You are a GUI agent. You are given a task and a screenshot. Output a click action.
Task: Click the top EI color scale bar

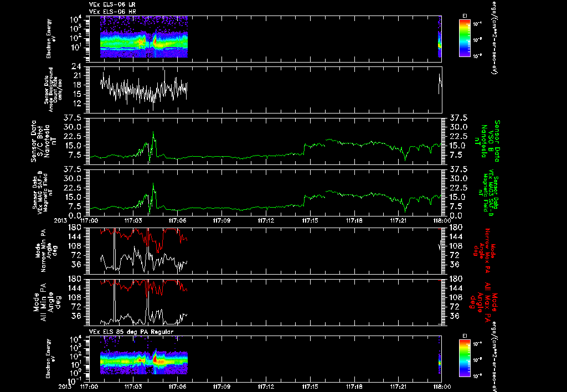pos(465,38)
